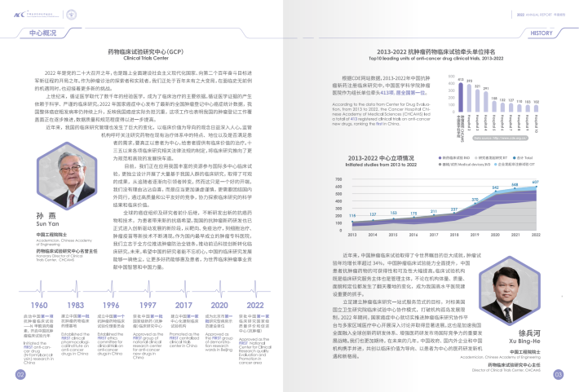579x392 pixels.
Task: Click the 2017 timeline year
Action: pyautogui.click(x=183, y=306)
